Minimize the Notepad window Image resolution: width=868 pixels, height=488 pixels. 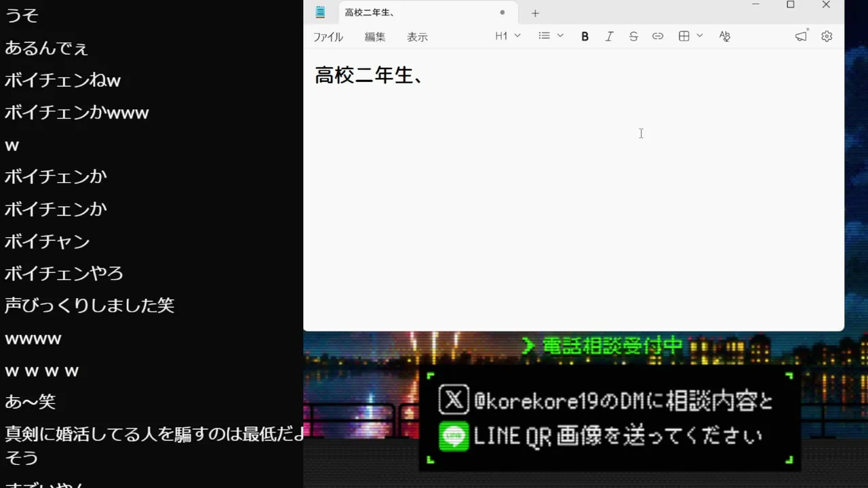pos(756,5)
